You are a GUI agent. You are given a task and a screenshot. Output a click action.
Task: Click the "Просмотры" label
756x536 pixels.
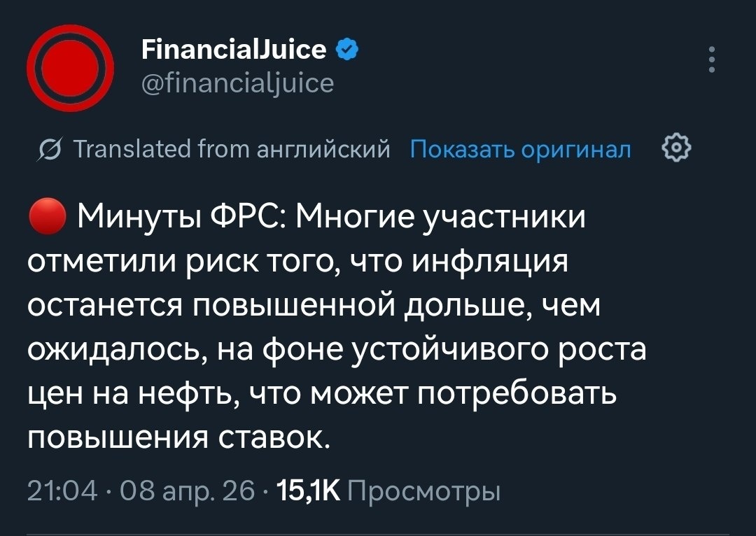(423, 491)
